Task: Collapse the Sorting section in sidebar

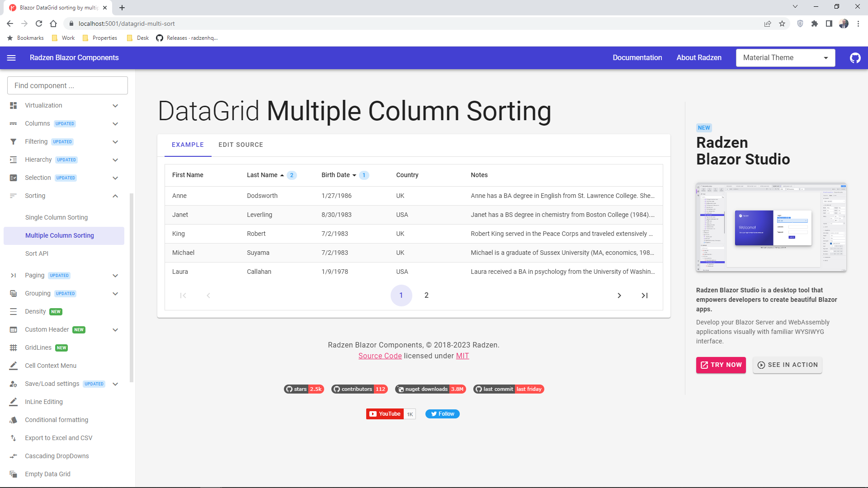Action: pos(115,196)
